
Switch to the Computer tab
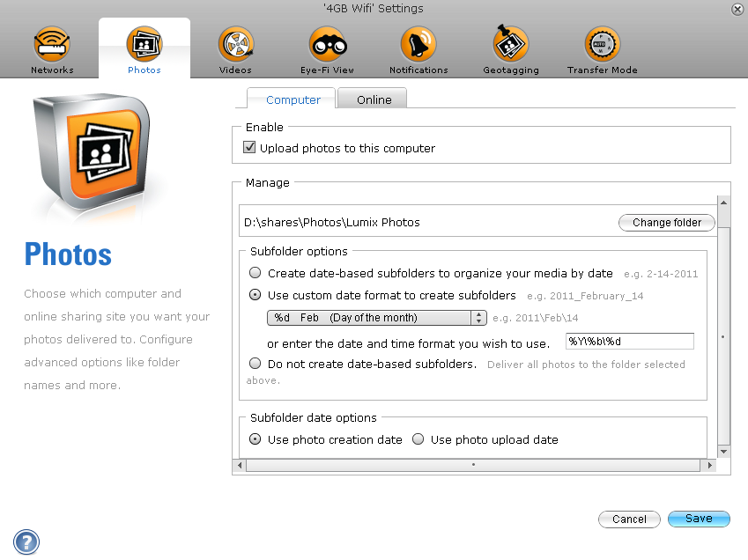(292, 99)
